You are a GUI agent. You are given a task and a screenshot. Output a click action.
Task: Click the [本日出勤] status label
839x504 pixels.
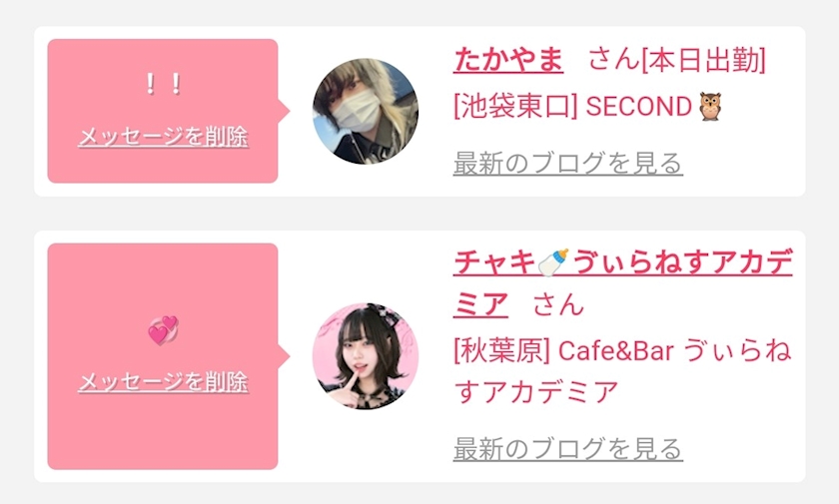click(703, 60)
